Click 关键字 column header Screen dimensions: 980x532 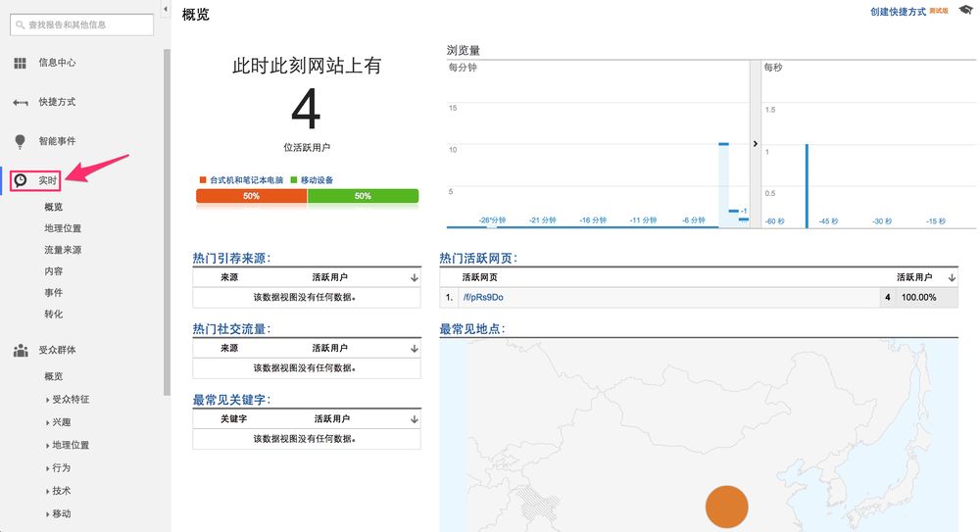pos(234,419)
